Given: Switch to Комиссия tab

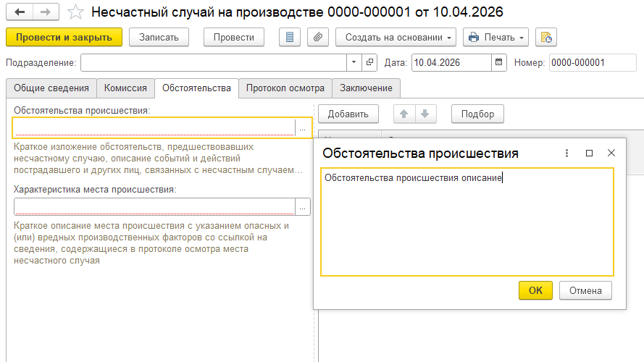Looking at the screenshot, I should pos(125,88).
